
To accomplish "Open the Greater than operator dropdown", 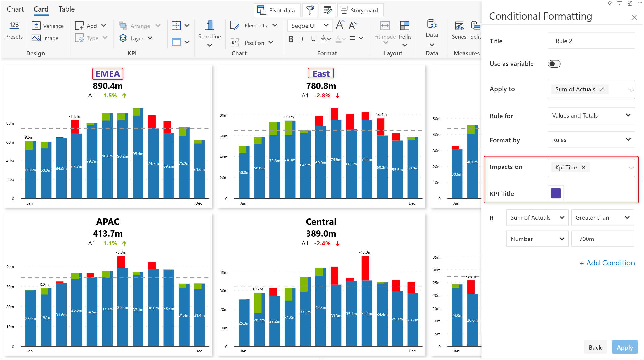I will pyautogui.click(x=602, y=218).
